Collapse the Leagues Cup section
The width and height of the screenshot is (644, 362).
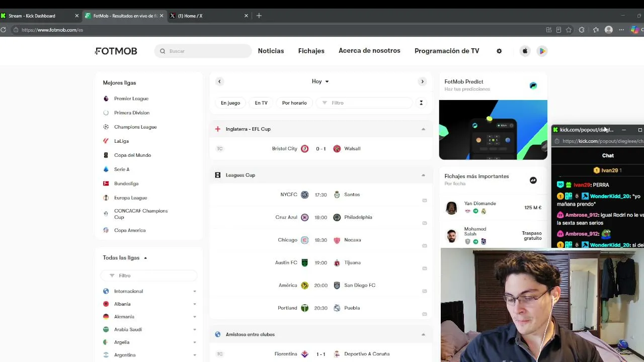[423, 175]
